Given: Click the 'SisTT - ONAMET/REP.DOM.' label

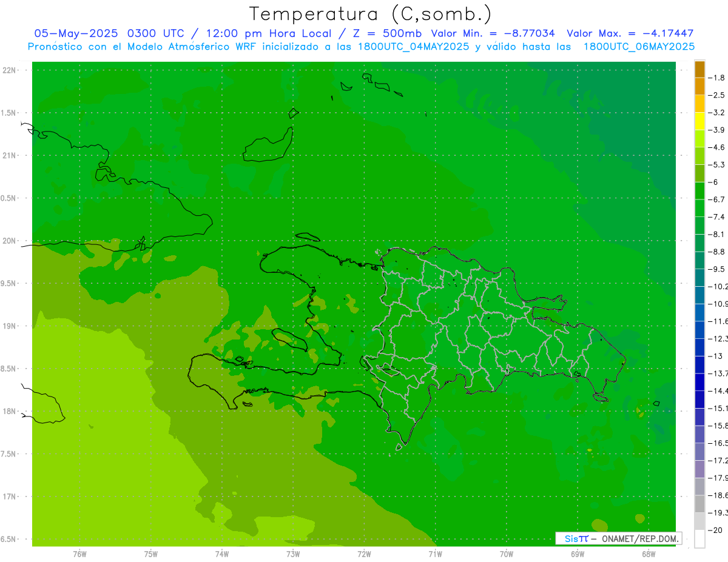Looking at the screenshot, I should click(618, 538).
